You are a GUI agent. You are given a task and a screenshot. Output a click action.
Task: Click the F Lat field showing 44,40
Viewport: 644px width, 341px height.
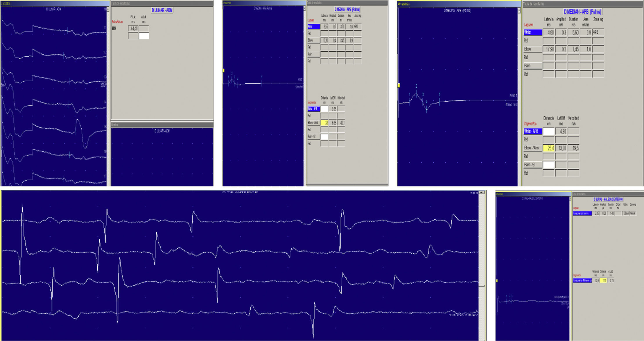[133, 28]
